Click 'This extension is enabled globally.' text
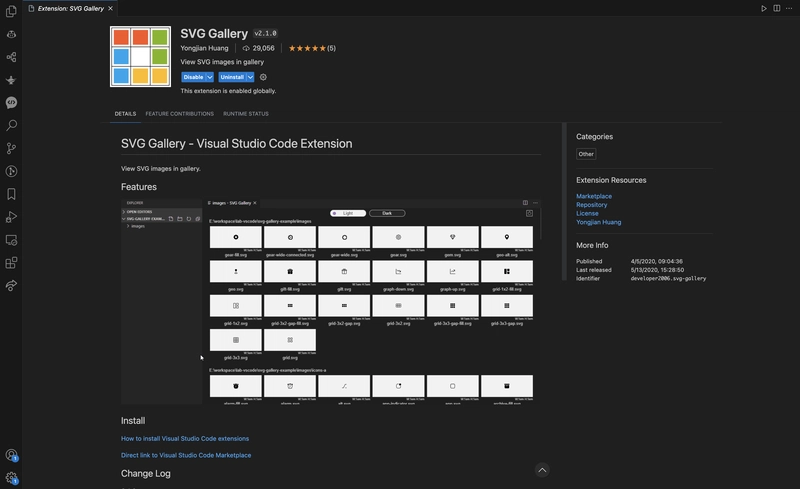The width and height of the screenshot is (800, 489). tap(228, 91)
